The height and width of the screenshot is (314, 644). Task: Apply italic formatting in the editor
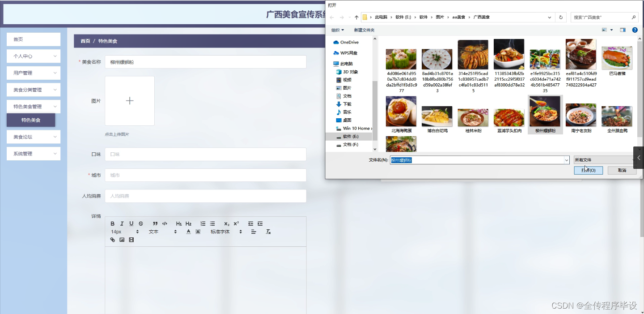click(x=122, y=224)
